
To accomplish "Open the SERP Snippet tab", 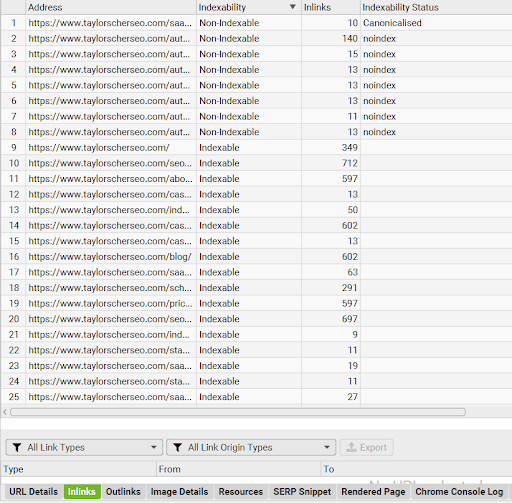I will (302, 492).
